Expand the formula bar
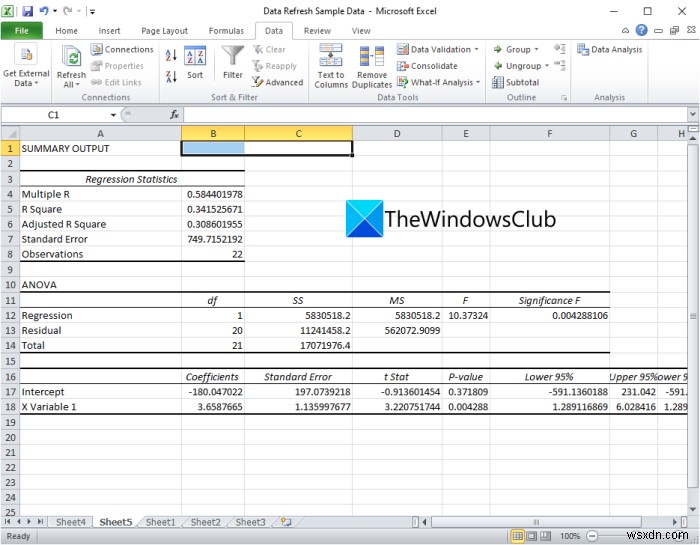 (692, 114)
